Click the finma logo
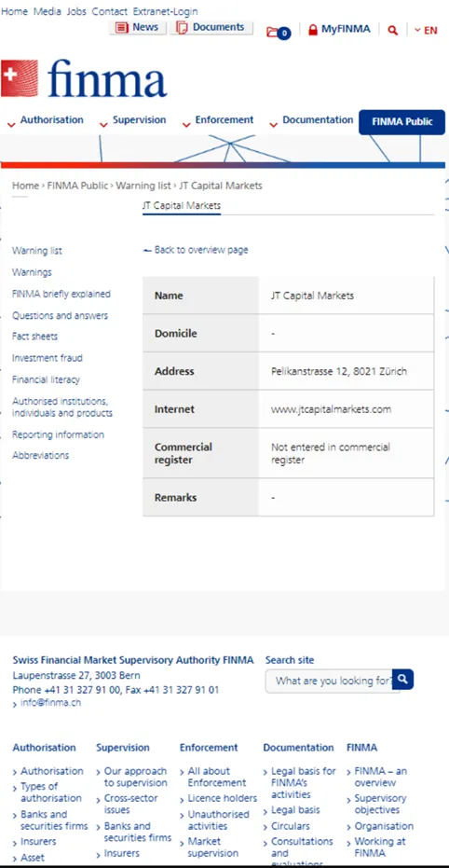The width and height of the screenshot is (449, 868). (84, 78)
